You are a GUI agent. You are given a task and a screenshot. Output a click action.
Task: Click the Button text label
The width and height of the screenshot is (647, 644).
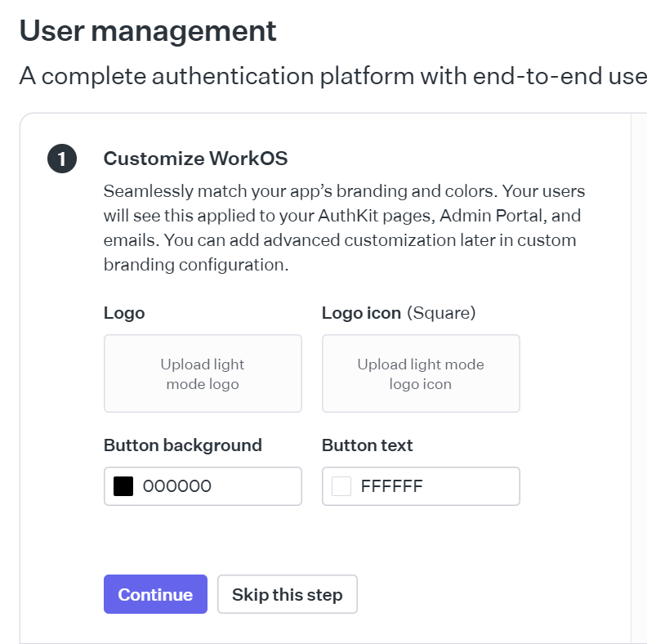click(x=368, y=445)
